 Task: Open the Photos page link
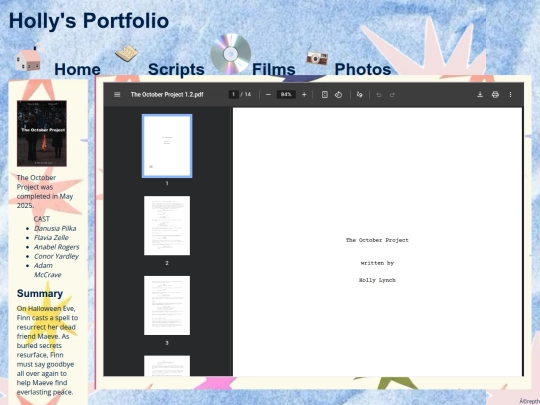tap(363, 69)
